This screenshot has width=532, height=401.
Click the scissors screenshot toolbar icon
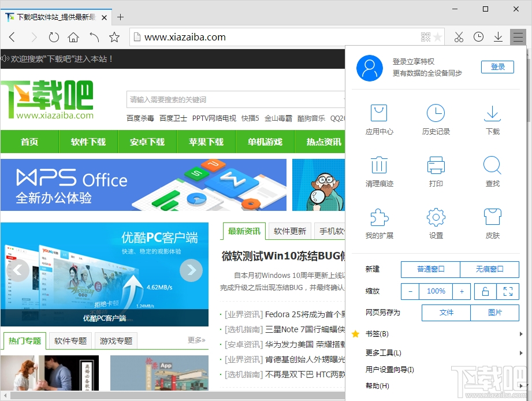tap(459, 36)
